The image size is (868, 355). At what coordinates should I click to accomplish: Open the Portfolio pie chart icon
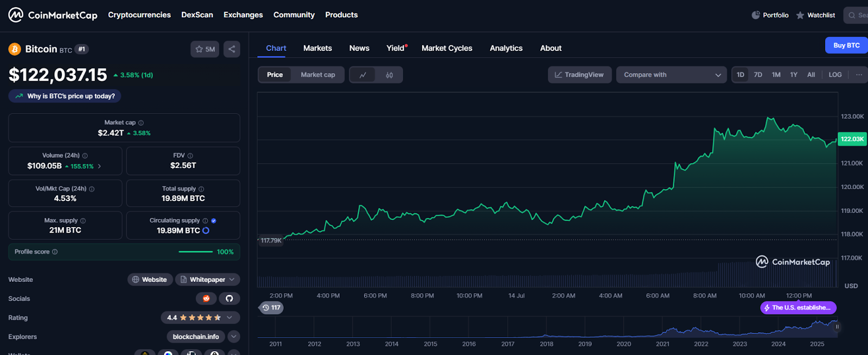click(x=756, y=15)
